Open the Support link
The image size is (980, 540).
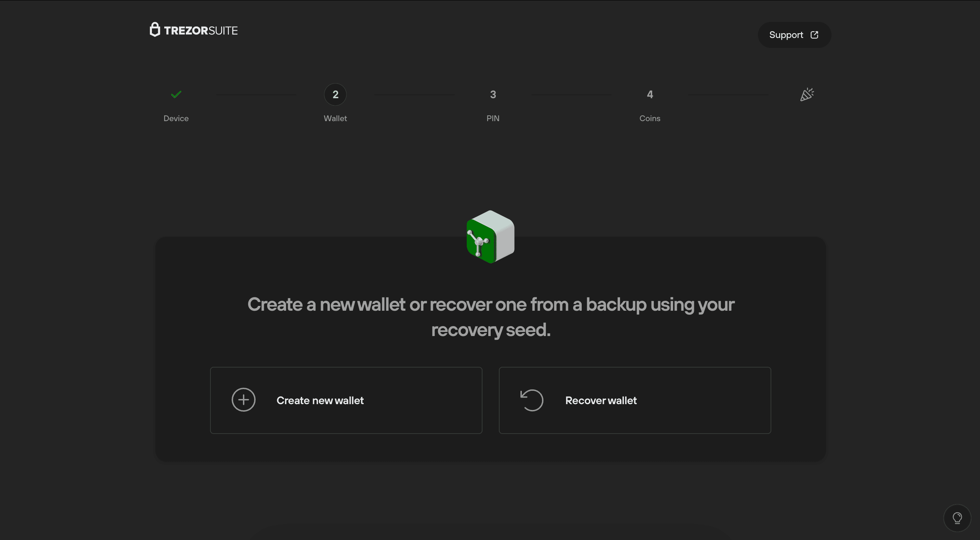794,35
